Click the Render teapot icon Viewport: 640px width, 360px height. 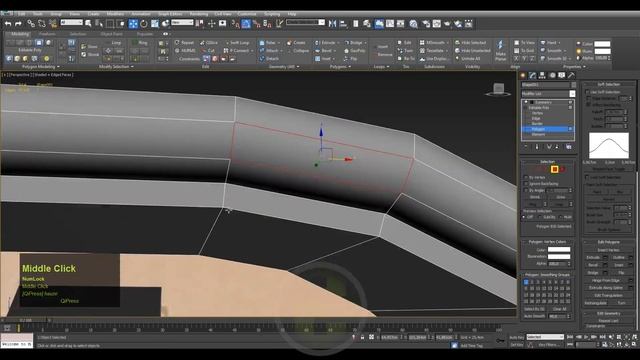pos(447,24)
